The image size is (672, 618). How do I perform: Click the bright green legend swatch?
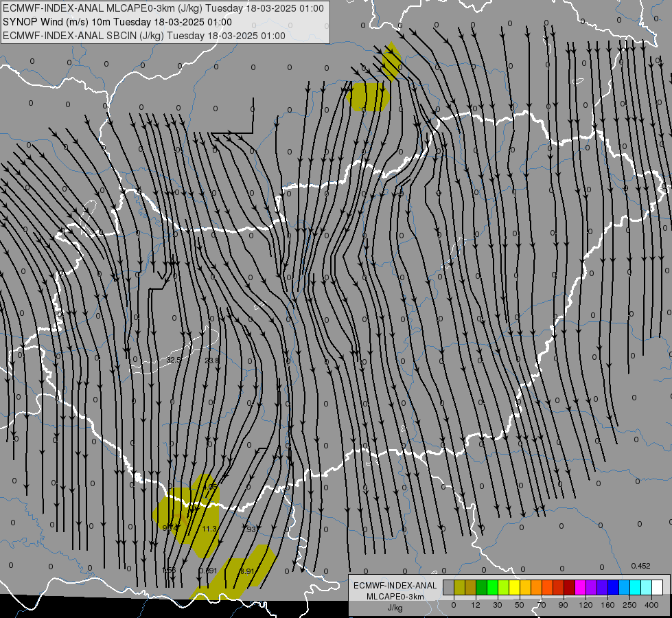coord(492,587)
